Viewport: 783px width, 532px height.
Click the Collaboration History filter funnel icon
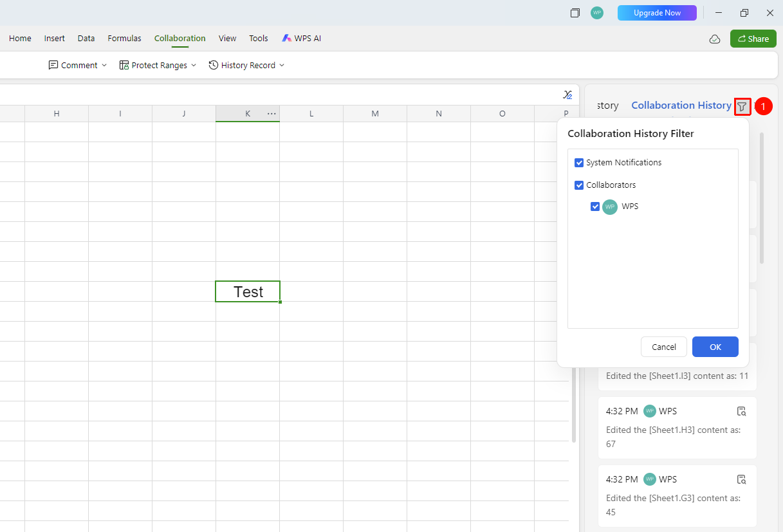tap(742, 106)
